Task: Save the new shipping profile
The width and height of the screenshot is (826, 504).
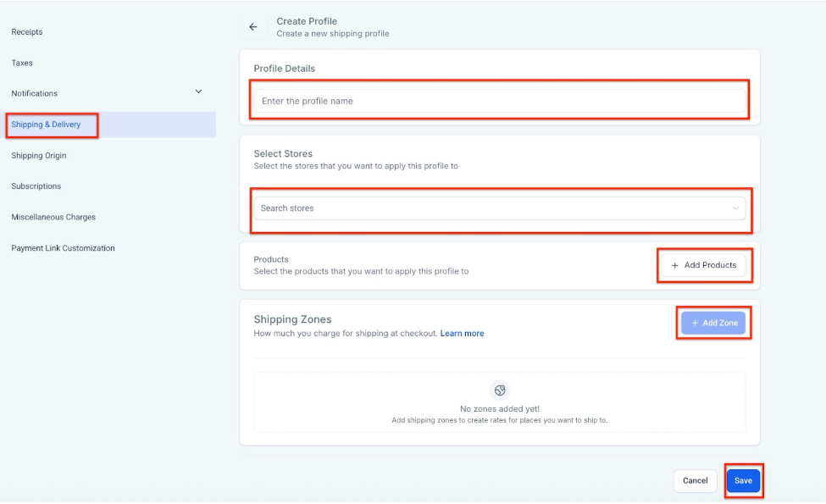Action: 743,480
